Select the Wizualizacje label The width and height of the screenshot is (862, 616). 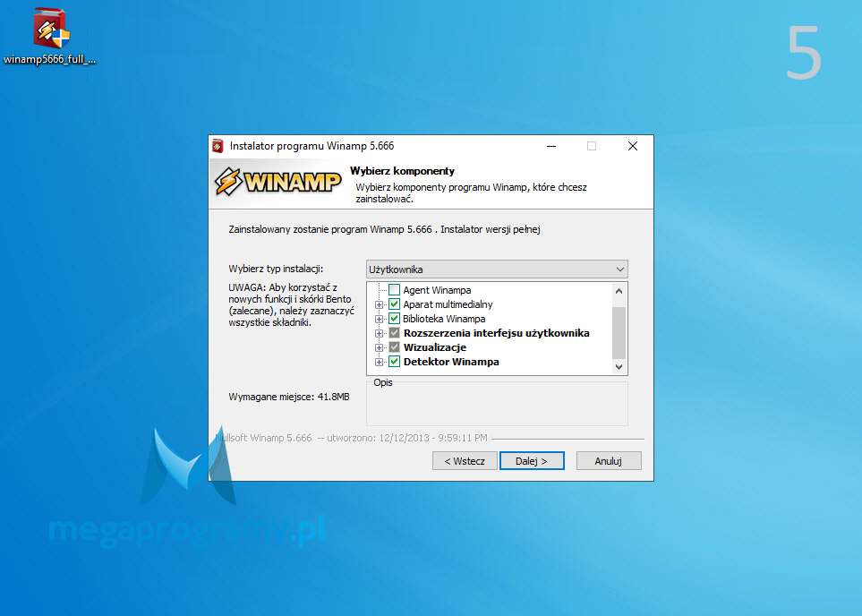435,347
